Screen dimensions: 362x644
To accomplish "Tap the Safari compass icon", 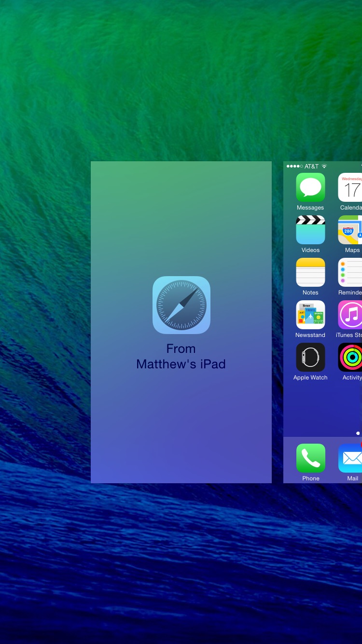I will (x=181, y=305).
